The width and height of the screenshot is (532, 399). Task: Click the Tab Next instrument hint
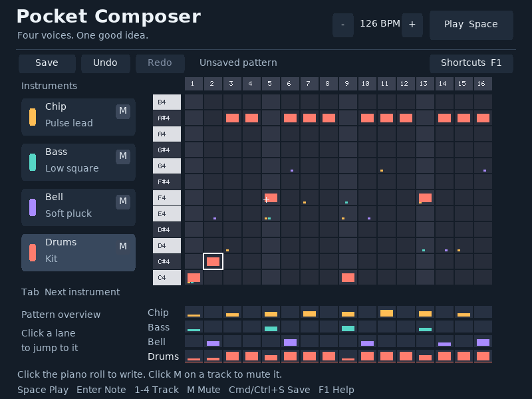tap(70, 292)
